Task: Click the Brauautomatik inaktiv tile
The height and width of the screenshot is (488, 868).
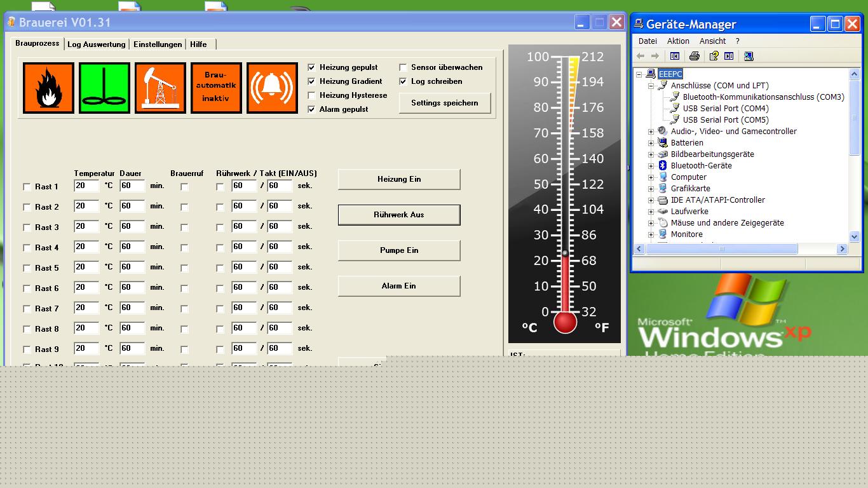Action: tap(216, 88)
